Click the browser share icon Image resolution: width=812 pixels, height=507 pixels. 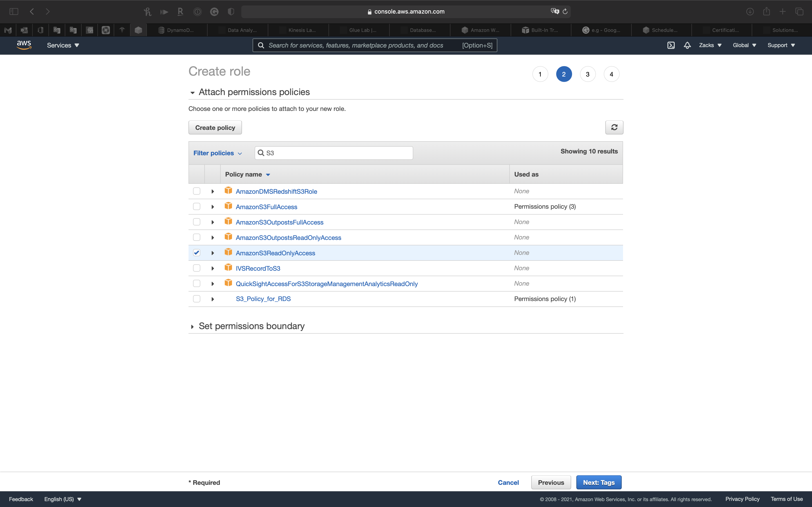click(x=766, y=12)
